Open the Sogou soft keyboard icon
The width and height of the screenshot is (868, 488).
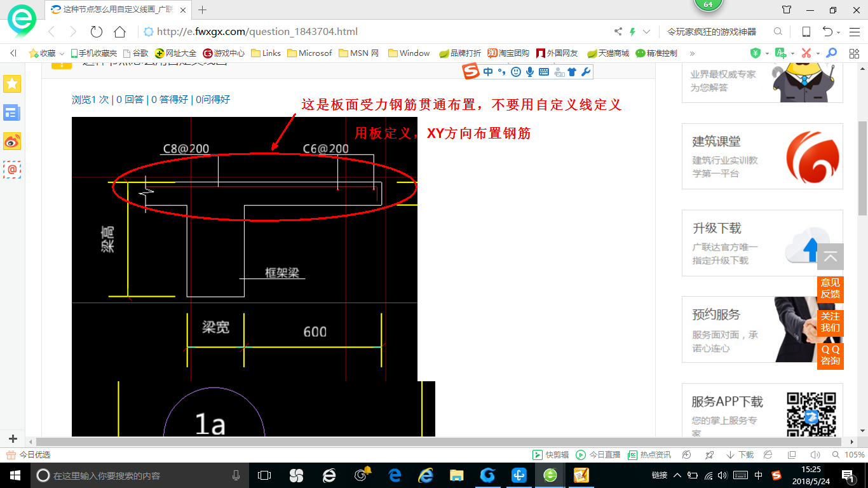544,72
